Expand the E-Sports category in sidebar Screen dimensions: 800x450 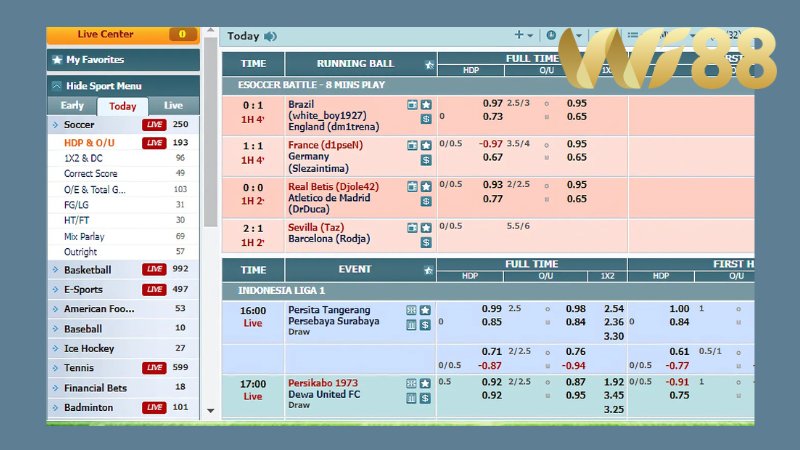(x=86, y=289)
